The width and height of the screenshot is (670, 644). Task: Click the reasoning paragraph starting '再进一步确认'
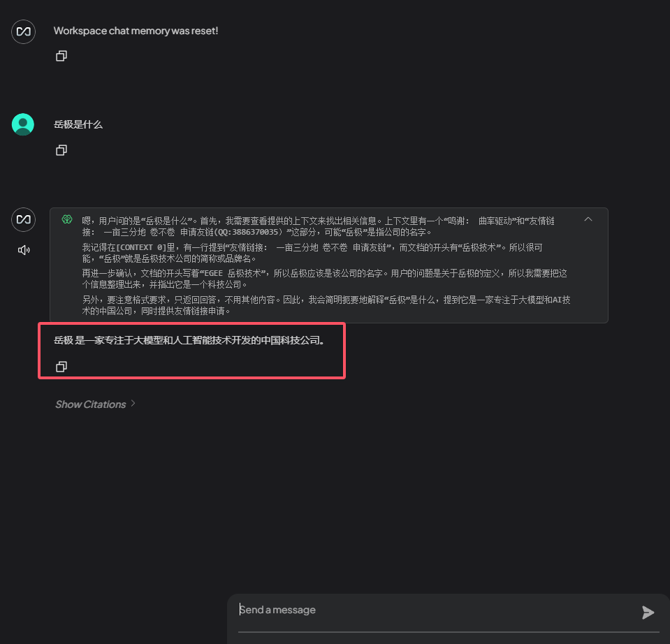(x=324, y=279)
